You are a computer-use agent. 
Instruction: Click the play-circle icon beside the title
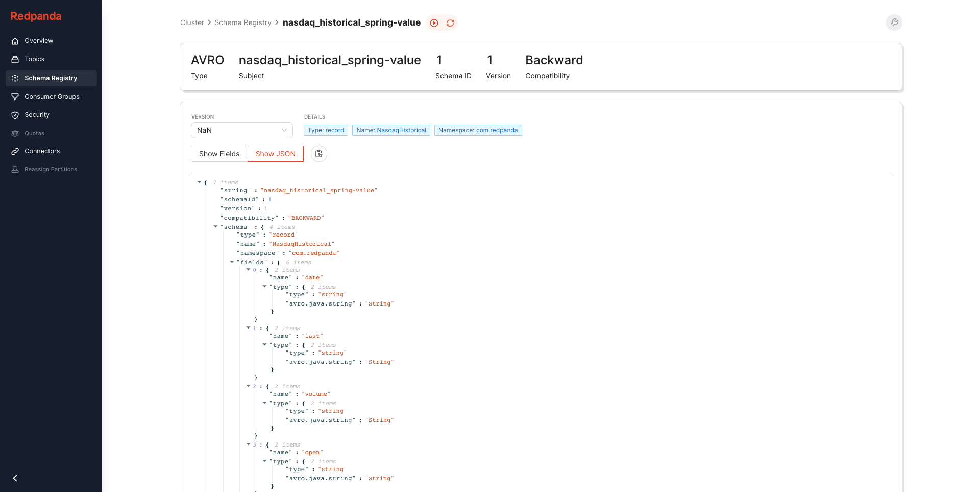[x=434, y=23]
